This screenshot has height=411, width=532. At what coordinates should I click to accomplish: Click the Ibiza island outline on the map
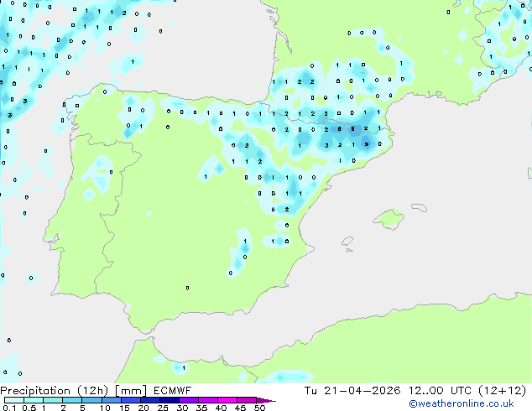tap(347, 242)
